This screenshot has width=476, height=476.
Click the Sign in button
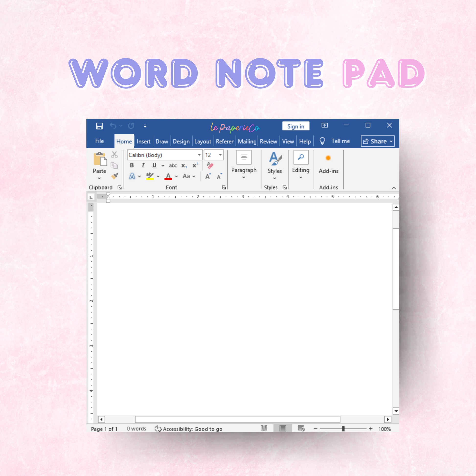[x=296, y=126]
